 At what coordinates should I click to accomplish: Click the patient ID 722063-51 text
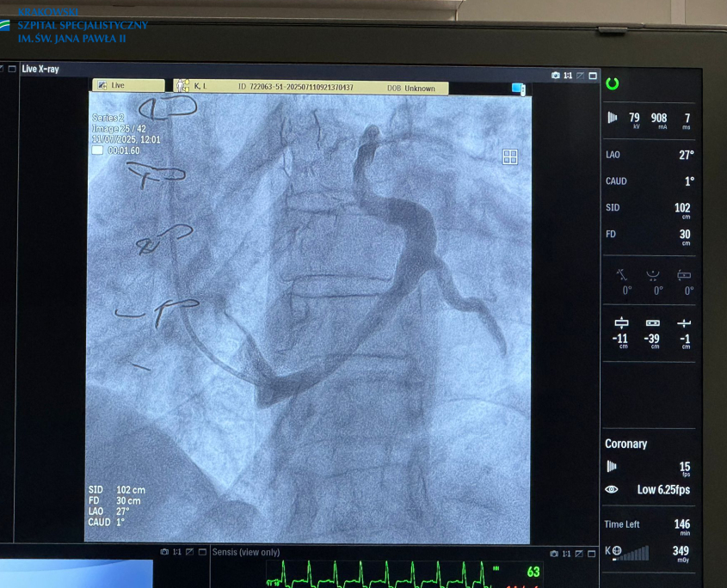[x=295, y=87]
